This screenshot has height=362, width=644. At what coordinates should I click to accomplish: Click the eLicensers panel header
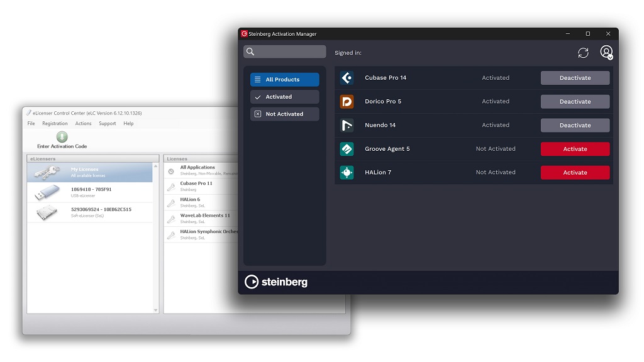tap(93, 158)
